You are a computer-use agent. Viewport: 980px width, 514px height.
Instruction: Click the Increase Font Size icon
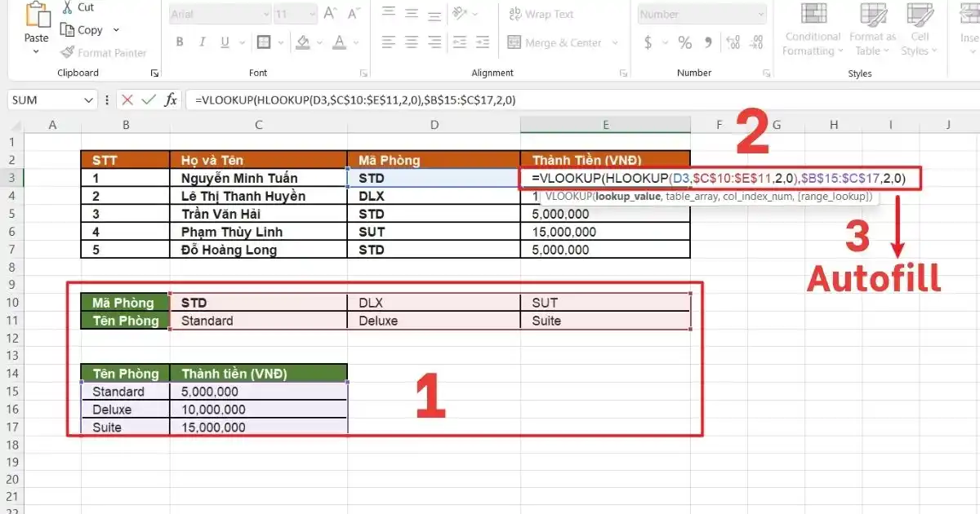330,15
